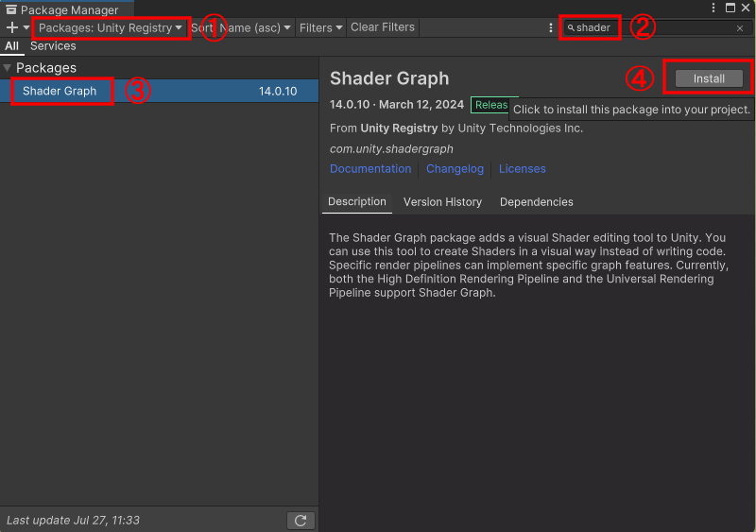Open the Changelog link
Viewport: 756px width, 532px height.
click(x=455, y=169)
